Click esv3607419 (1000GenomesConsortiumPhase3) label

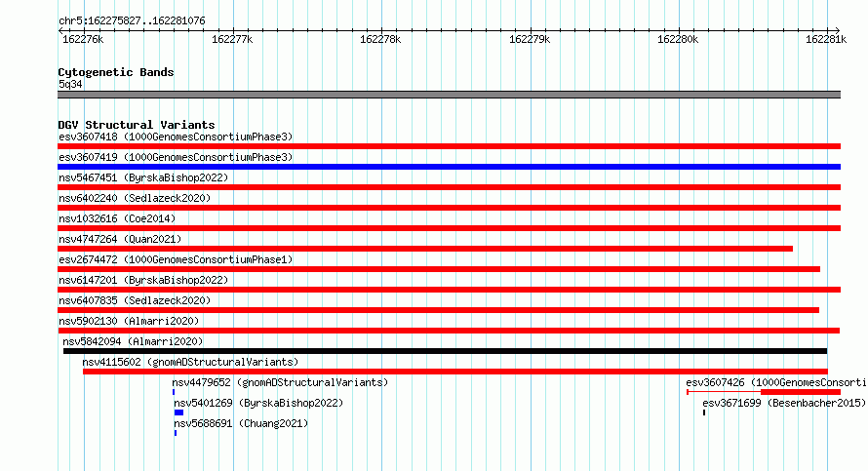176,157
